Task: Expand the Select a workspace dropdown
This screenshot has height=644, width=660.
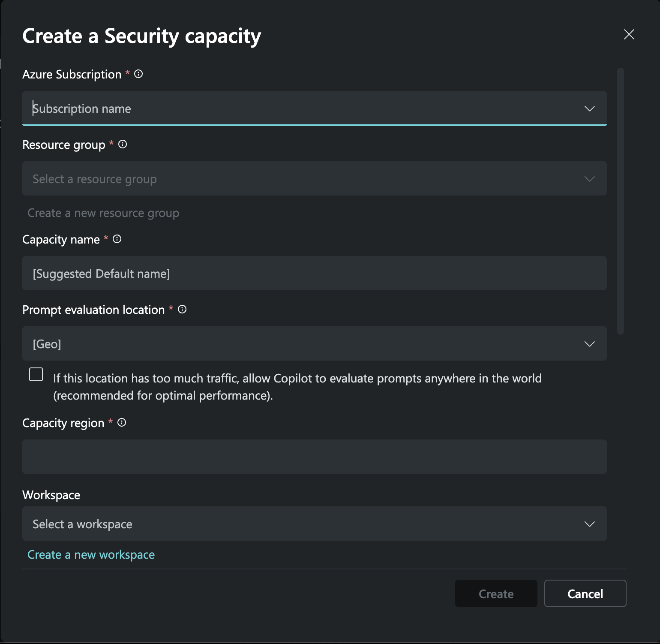Action: click(590, 524)
